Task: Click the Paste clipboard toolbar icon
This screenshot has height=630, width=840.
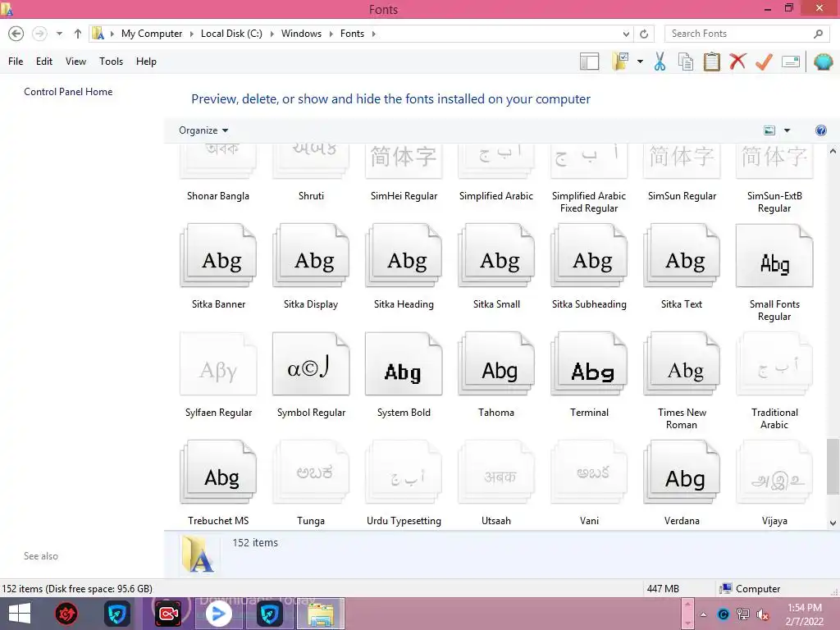Action: (x=711, y=62)
